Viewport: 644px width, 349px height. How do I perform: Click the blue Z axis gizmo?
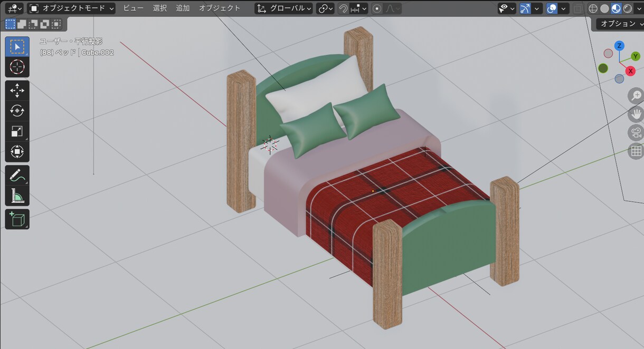(x=619, y=46)
